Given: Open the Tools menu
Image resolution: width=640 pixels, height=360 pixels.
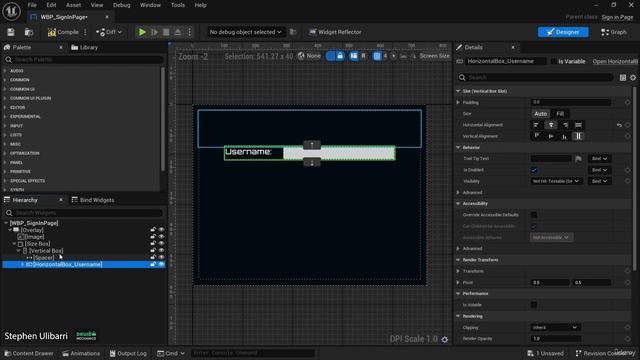Looking at the screenshot, I should click(x=178, y=5).
